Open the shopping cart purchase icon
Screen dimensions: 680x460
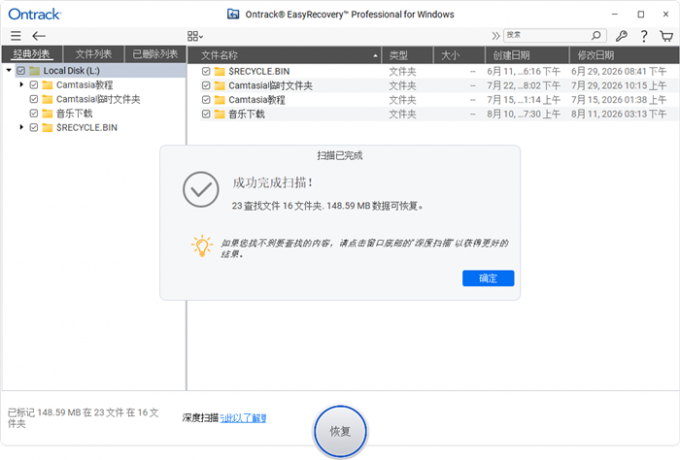point(667,36)
